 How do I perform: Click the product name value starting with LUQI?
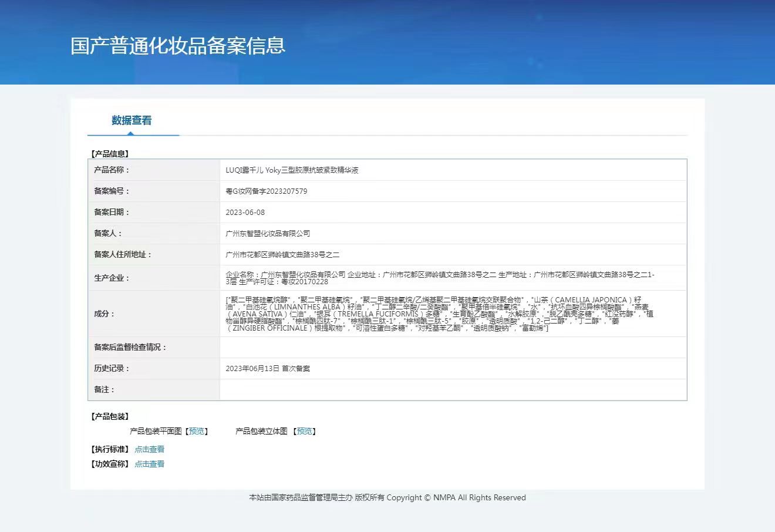click(292, 170)
